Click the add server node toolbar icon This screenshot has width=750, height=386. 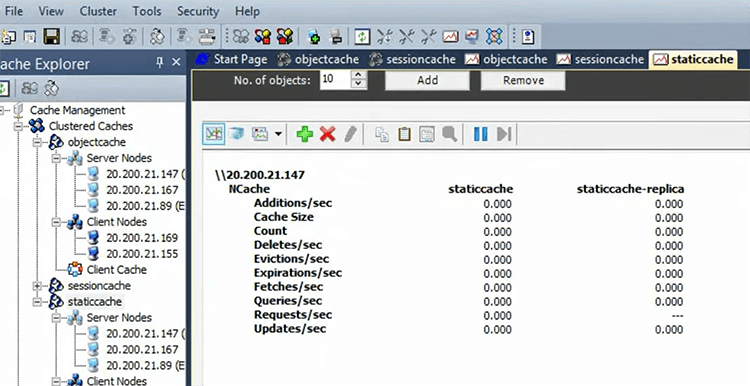[x=314, y=36]
